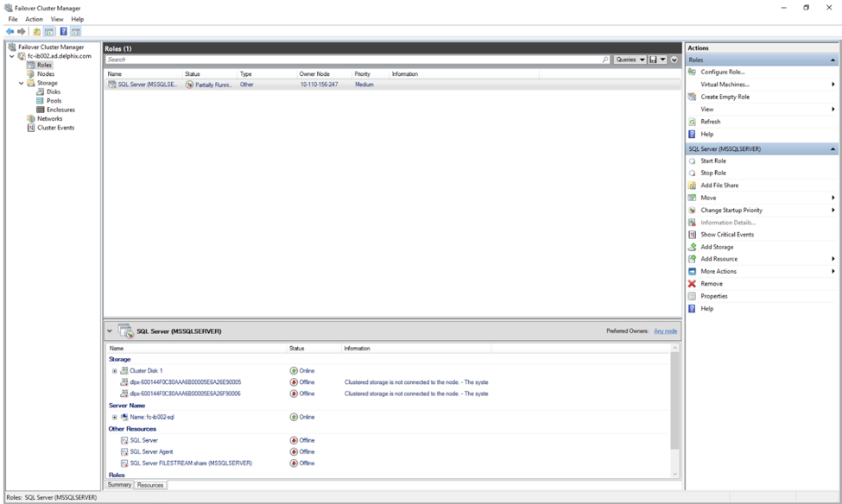Click Stop Role in the Actions pane
The height and width of the screenshot is (504, 842).
(x=712, y=173)
